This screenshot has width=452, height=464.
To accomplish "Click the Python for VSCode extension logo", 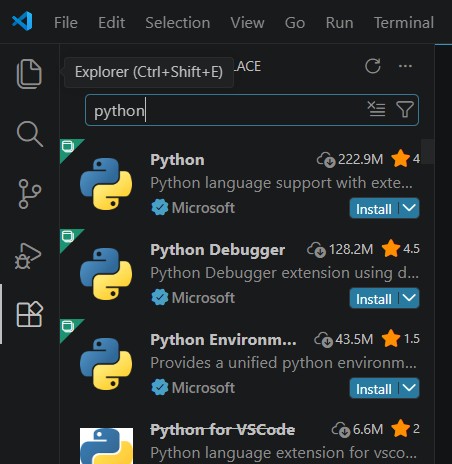I will tap(106, 446).
